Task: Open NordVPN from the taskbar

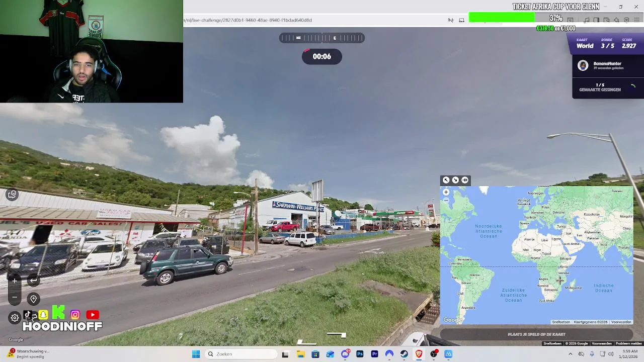Action: (x=389, y=354)
